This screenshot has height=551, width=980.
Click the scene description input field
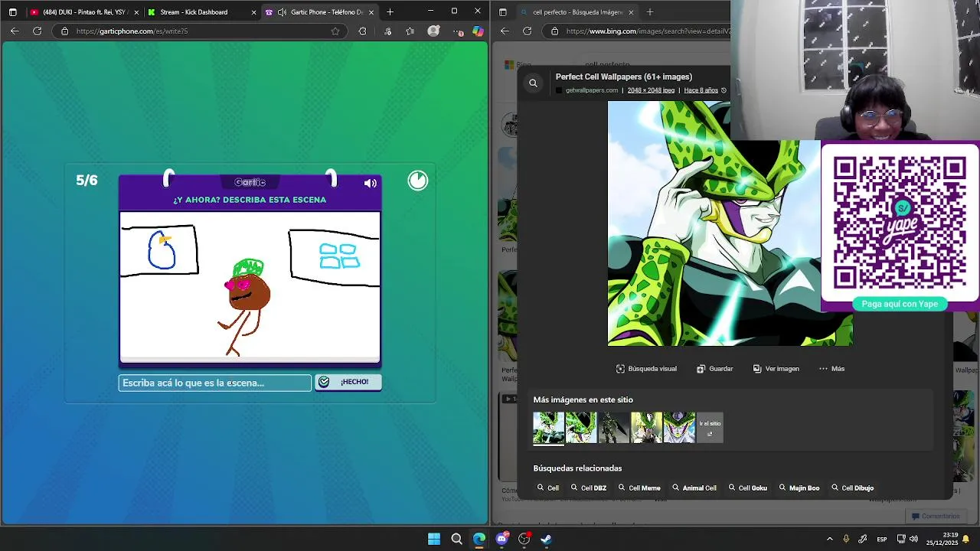coord(215,383)
